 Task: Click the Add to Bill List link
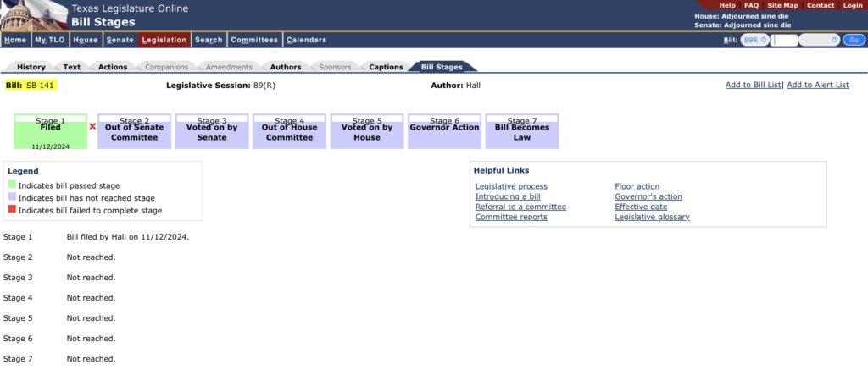753,85
